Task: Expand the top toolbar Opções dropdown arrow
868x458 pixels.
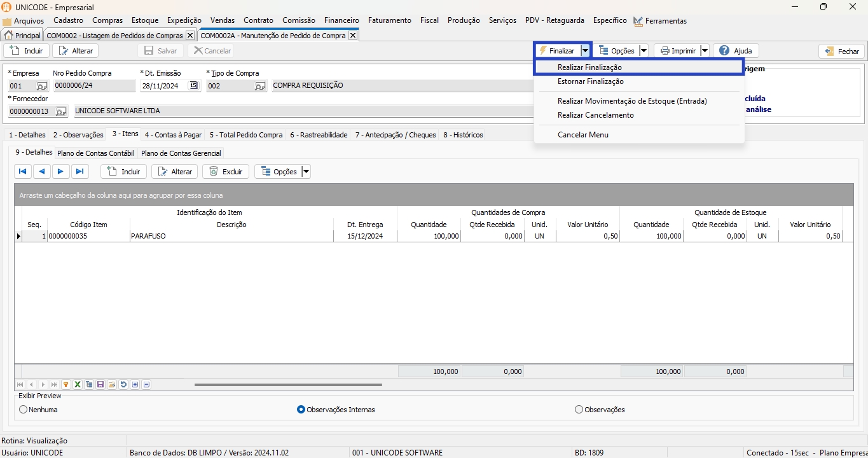Action: pyautogui.click(x=644, y=51)
